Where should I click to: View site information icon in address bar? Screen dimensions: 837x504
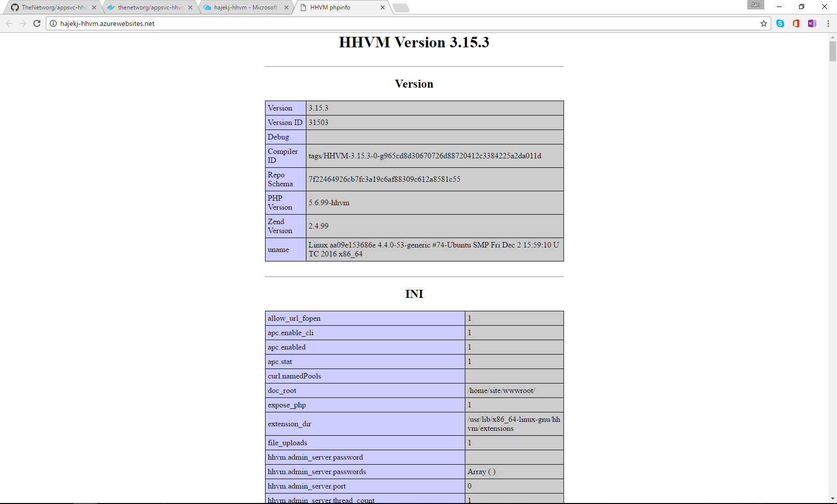[53, 23]
